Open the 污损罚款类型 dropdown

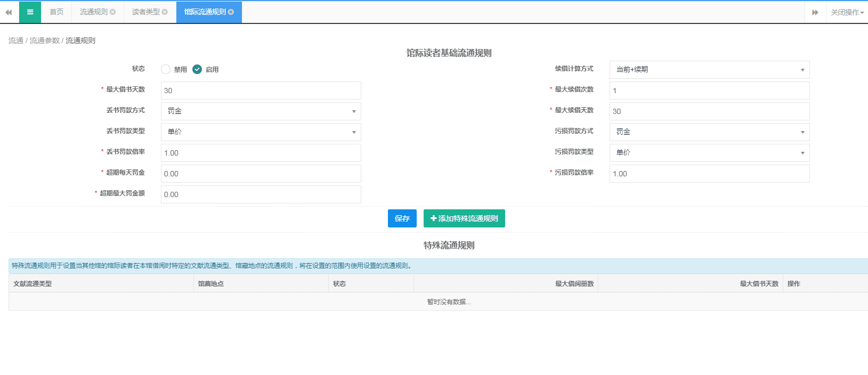(x=709, y=153)
